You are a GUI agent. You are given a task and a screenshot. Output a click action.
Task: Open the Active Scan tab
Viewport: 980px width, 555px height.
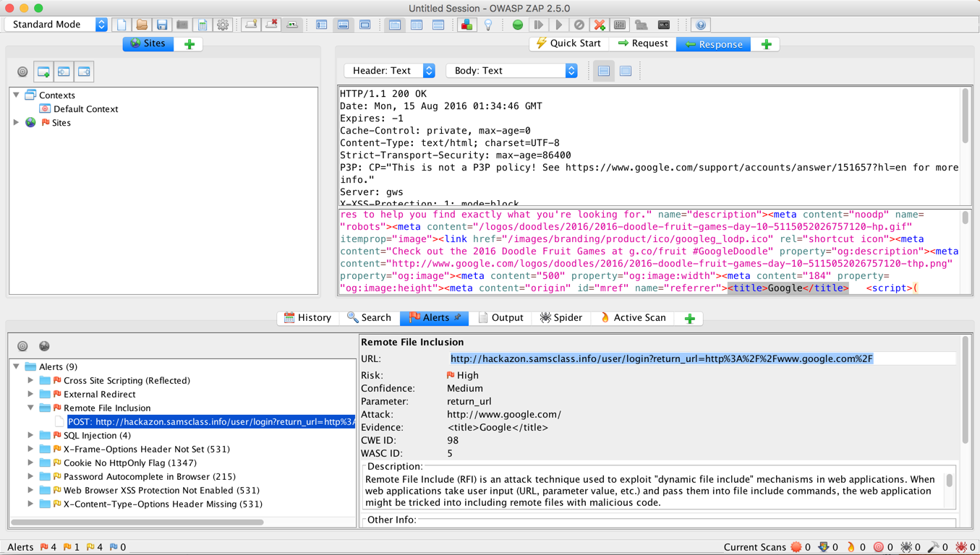[633, 318]
